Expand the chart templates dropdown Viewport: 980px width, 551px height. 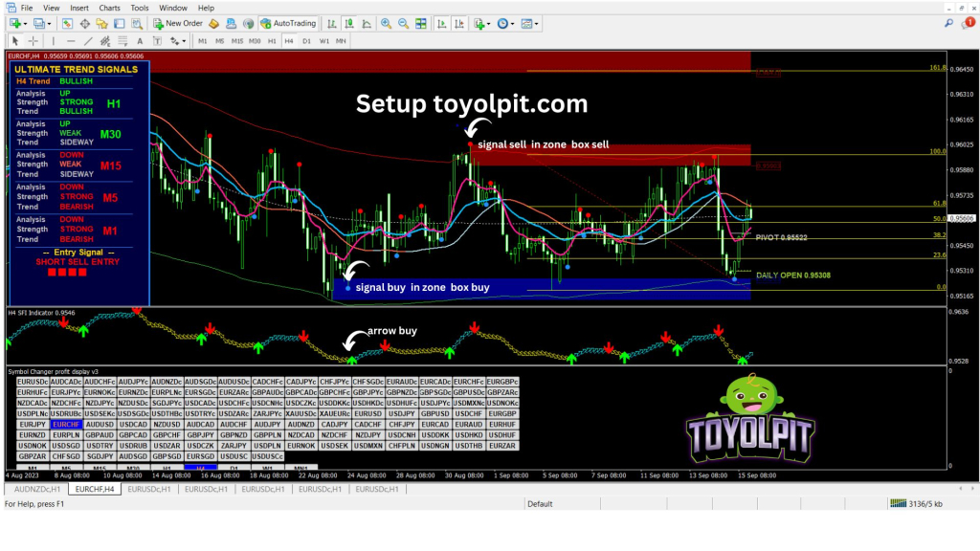(x=530, y=23)
